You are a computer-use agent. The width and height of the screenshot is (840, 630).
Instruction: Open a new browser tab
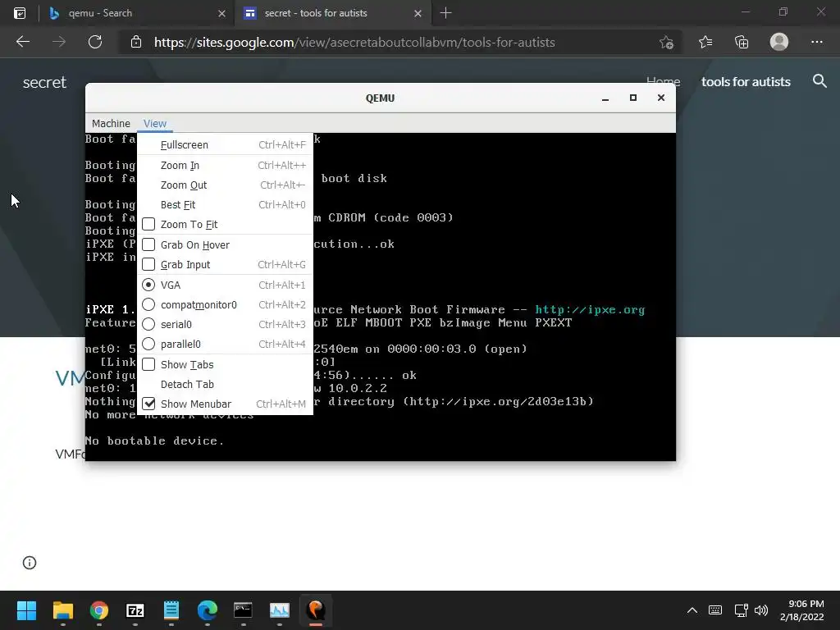445,13
